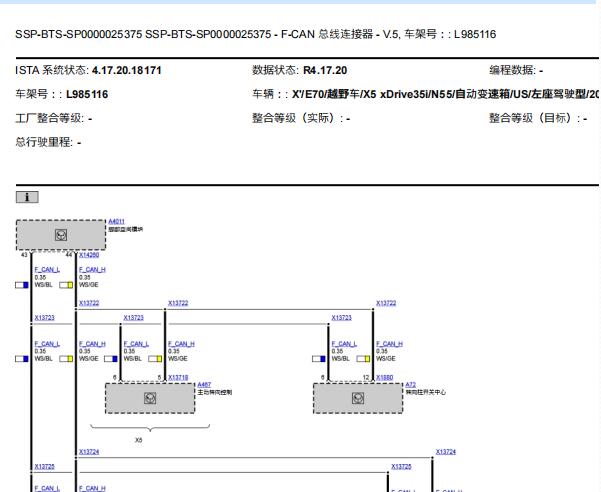The height and width of the screenshot is (492, 601).
Task: Open the X1880 connector link
Action: pyautogui.click(x=384, y=377)
